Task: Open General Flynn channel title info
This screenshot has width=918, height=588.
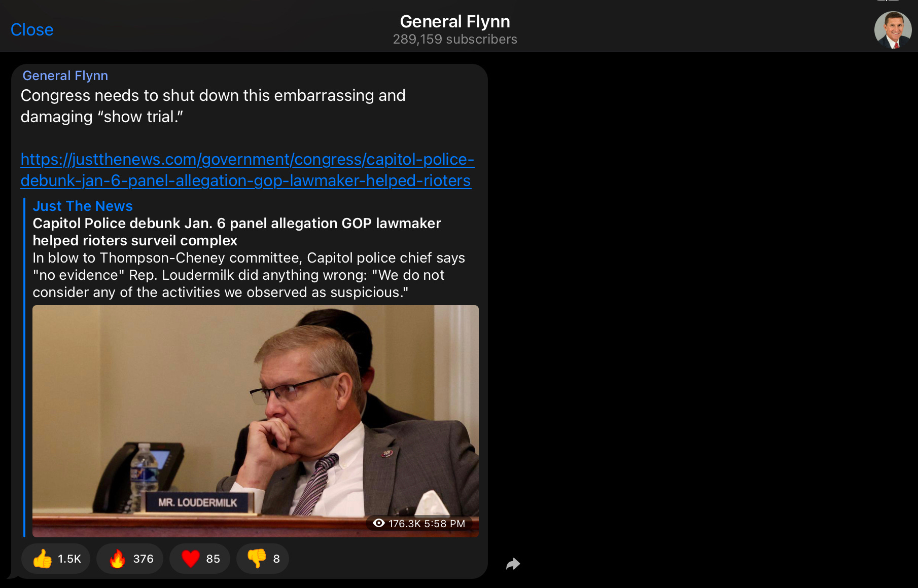Action: (x=455, y=22)
